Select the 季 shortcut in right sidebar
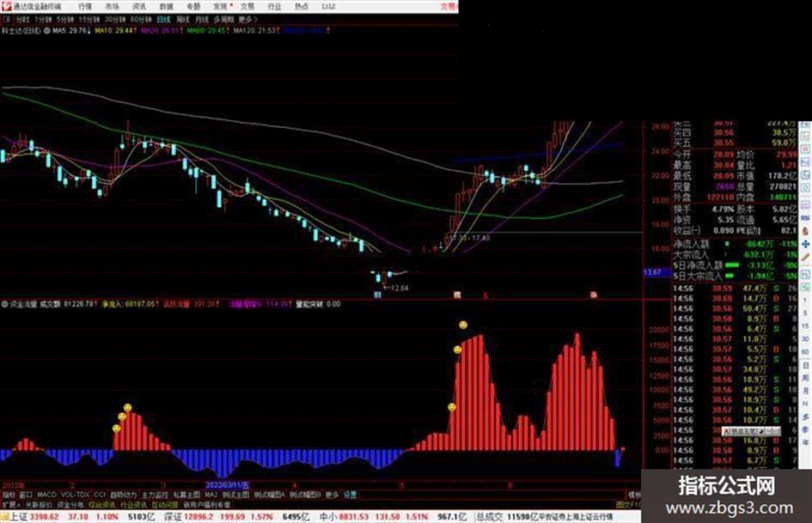 point(805,429)
